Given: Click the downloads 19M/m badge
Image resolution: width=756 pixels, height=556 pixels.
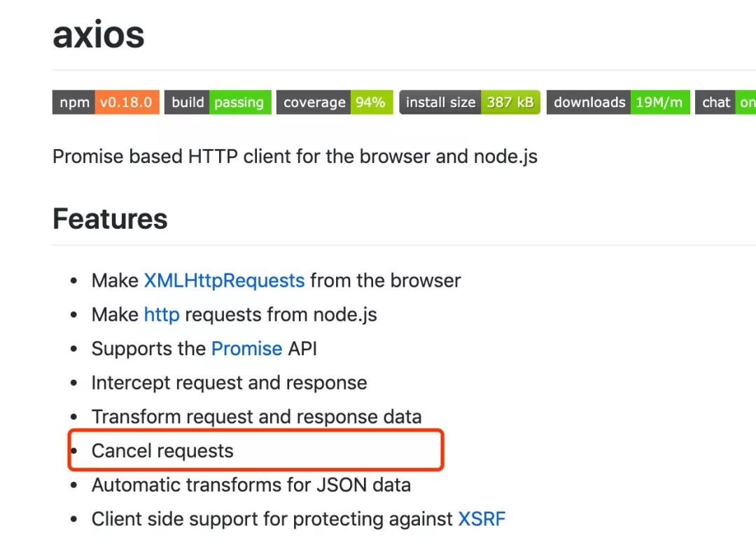Looking at the screenshot, I should click(x=618, y=102).
